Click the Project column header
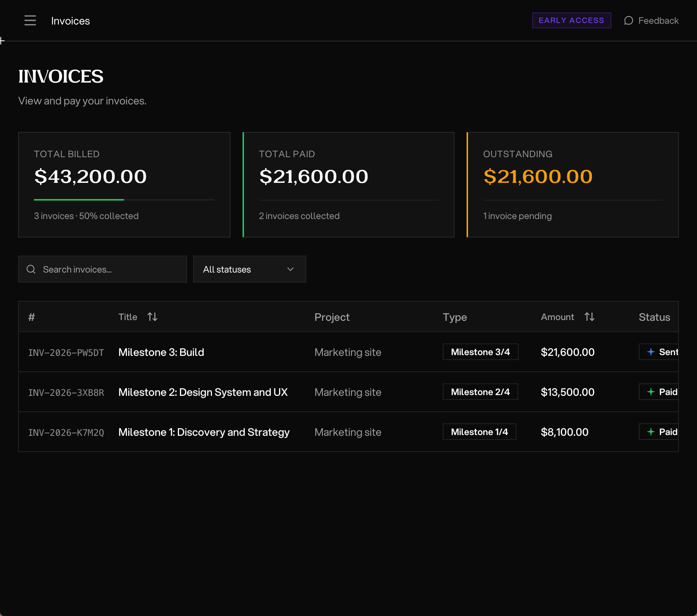This screenshot has width=697, height=616. tap(332, 317)
